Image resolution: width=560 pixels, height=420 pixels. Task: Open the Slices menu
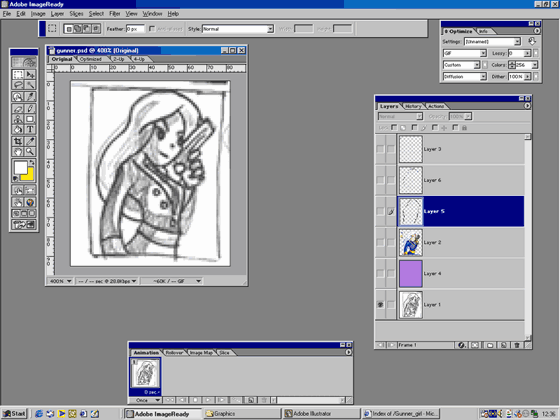76,14
